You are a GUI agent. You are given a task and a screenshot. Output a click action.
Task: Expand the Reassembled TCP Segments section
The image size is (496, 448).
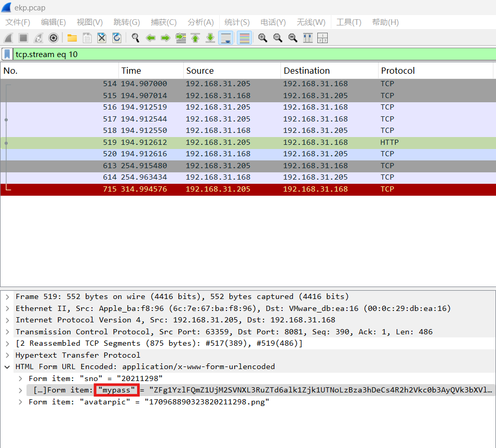(8, 343)
